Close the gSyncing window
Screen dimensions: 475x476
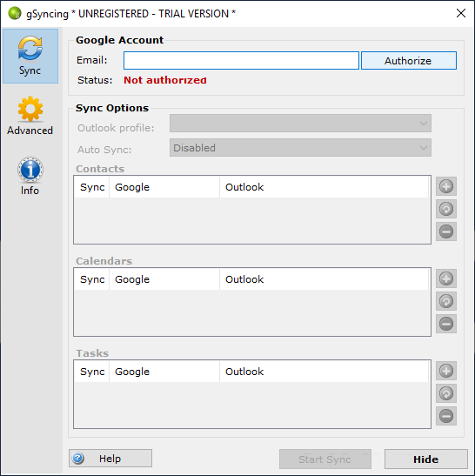(x=461, y=13)
